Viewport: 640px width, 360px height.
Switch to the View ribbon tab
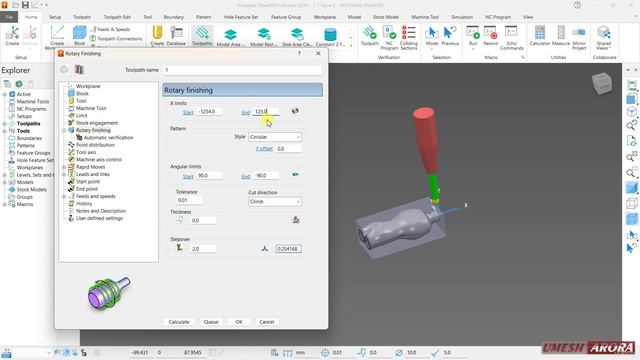(528, 17)
